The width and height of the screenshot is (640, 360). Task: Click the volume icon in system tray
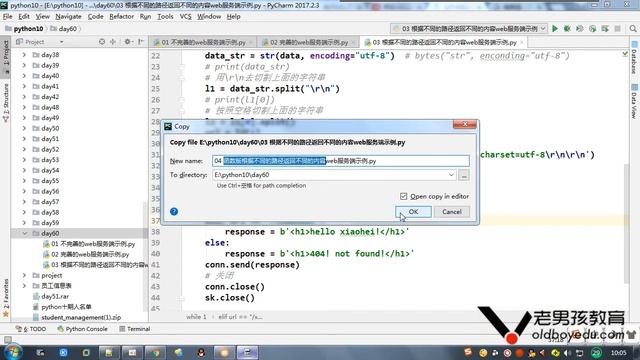pyautogui.click(x=567, y=353)
